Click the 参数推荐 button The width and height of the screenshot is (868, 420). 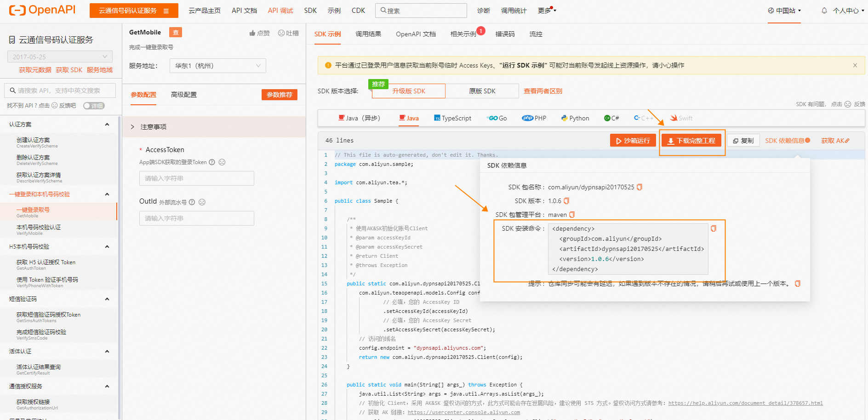[280, 95]
